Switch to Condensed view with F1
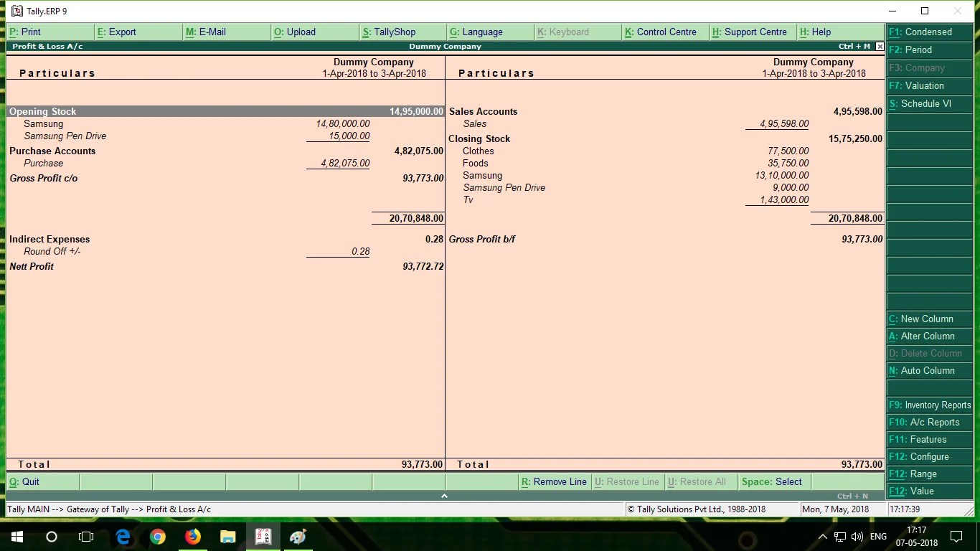980x551 pixels. (930, 32)
